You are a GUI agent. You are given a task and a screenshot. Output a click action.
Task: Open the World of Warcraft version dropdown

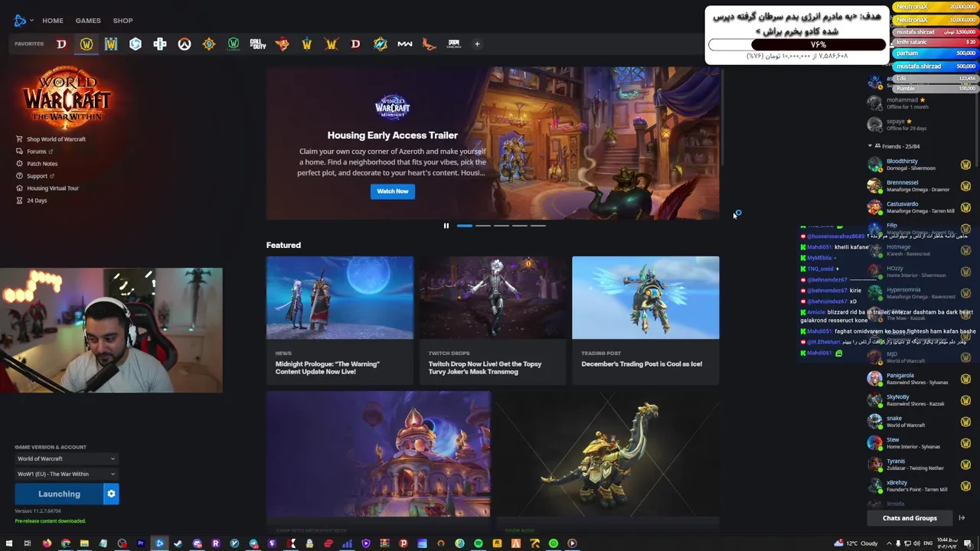[x=66, y=458]
